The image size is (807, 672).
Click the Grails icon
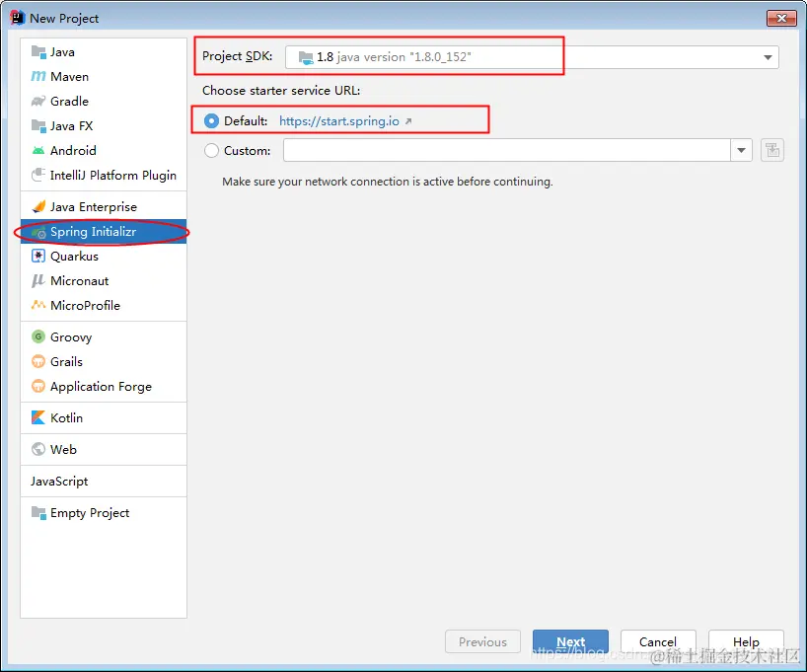[38, 362]
